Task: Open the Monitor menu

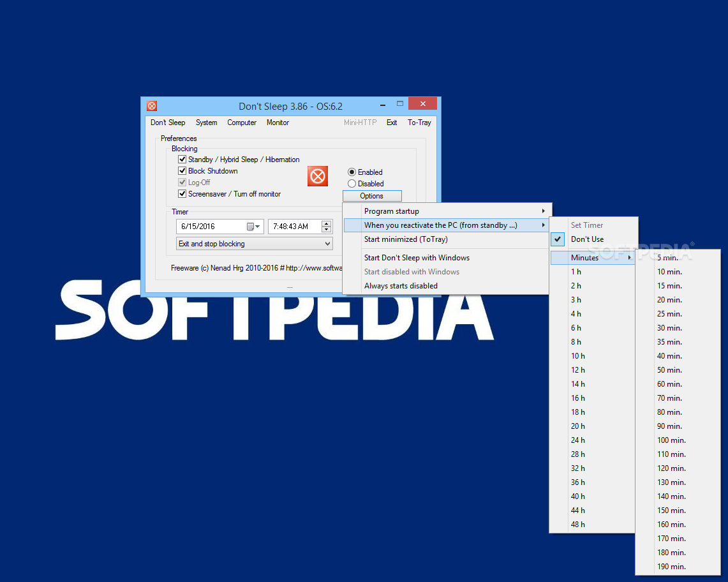Action: tap(278, 123)
